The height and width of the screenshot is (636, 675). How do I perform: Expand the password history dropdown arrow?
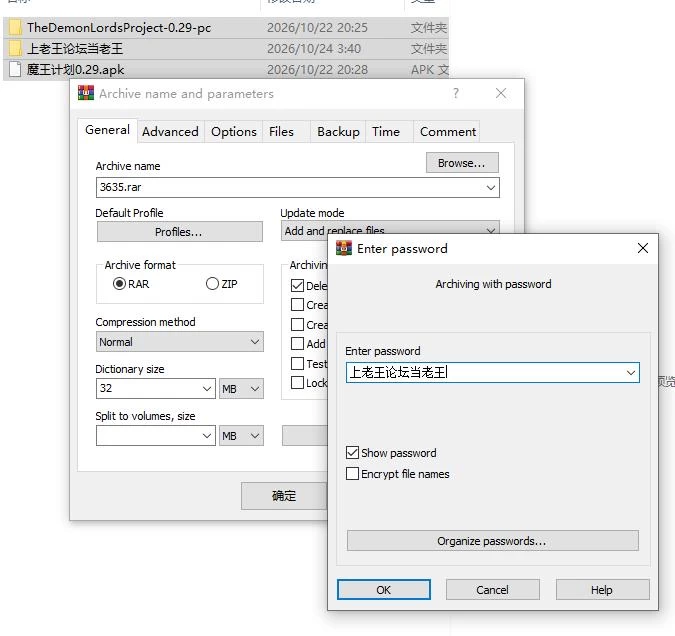click(631, 372)
